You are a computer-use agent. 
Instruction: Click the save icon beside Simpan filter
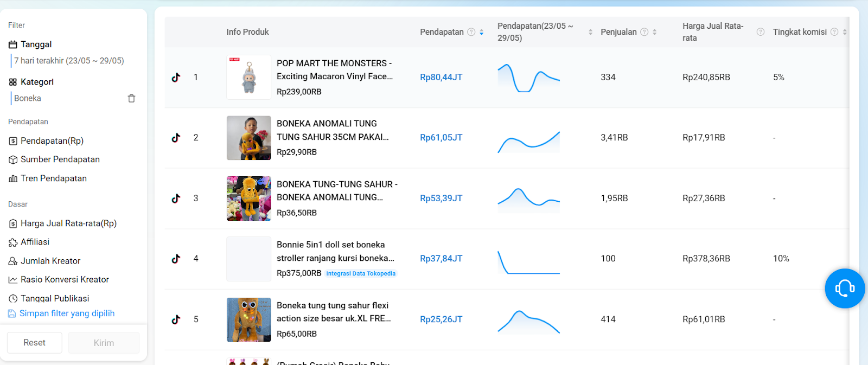(12, 313)
